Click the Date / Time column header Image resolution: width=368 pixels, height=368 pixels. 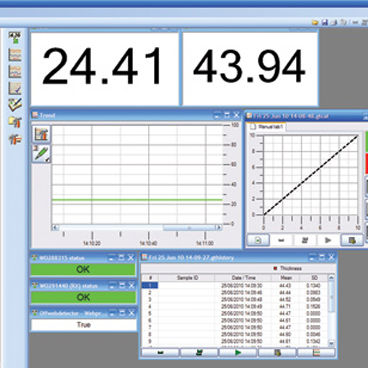click(243, 277)
